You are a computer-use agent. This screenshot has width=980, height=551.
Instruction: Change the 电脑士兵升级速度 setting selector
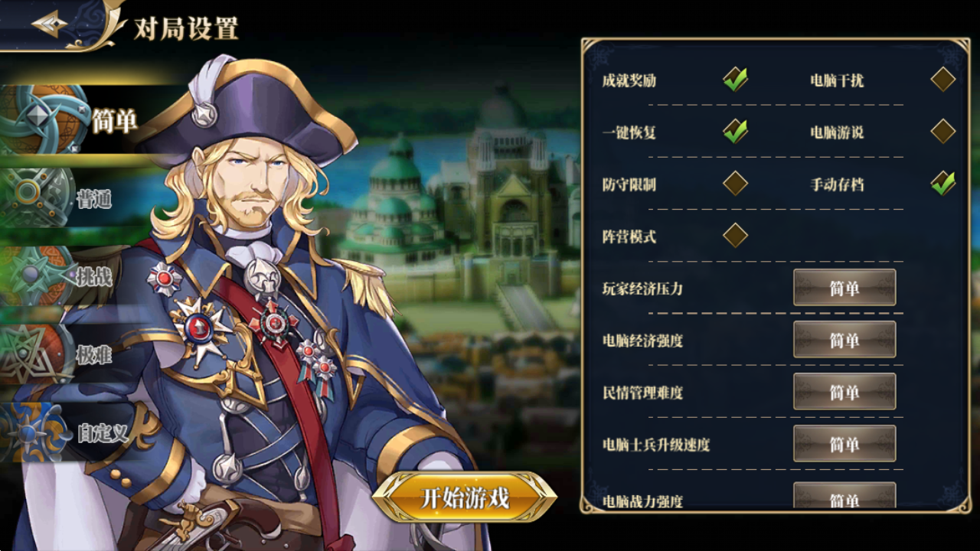pyautogui.click(x=844, y=444)
